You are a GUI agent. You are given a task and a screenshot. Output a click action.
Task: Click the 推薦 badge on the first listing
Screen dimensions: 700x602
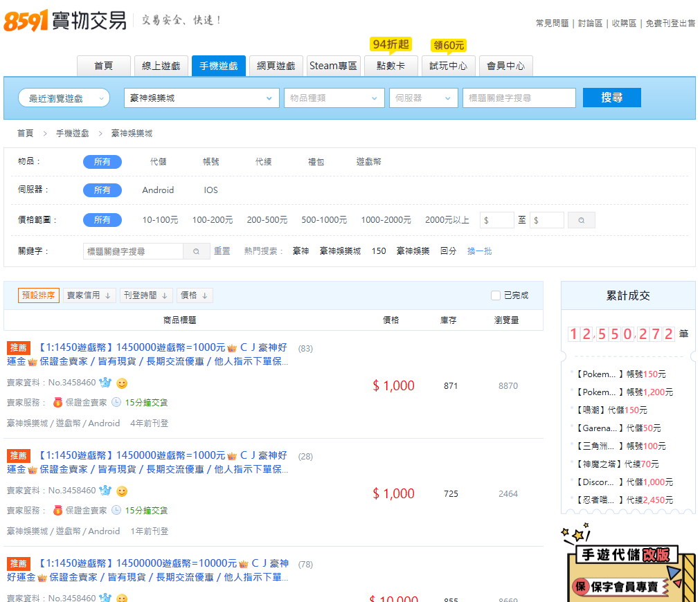[x=19, y=347]
